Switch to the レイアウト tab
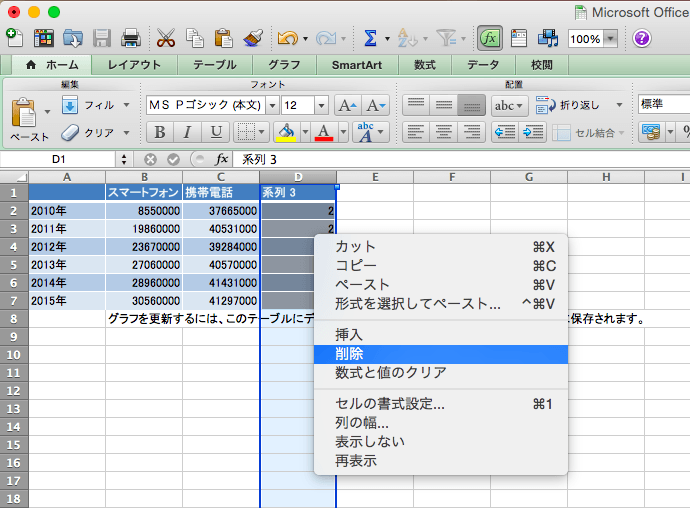Screen dimensions: 690x508 pyautogui.click(x=134, y=65)
